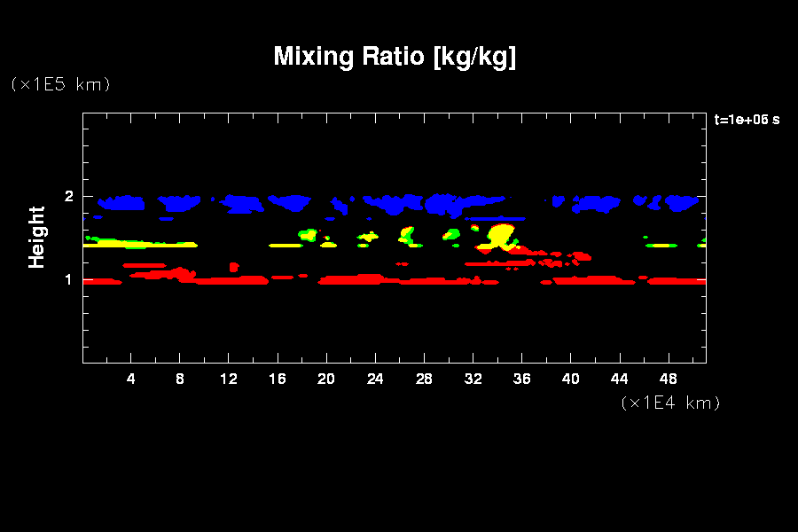Image resolution: width=798 pixels, height=532 pixels.
Task: Click the x-axis tick label '12'
Action: [x=229, y=379]
